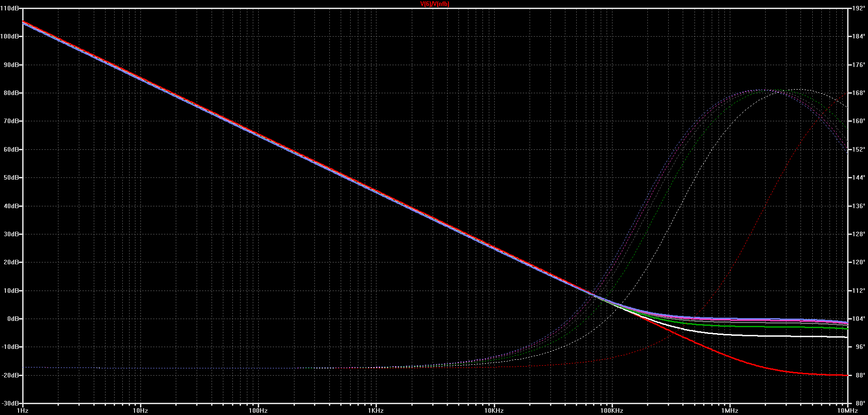Click the 1Hz frequency axis label
Viewport: 868px width, 415px height.
[x=23, y=410]
